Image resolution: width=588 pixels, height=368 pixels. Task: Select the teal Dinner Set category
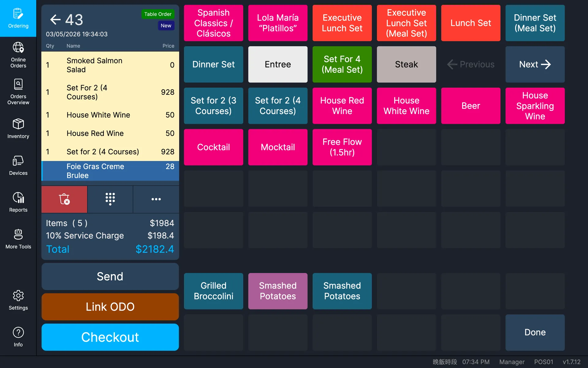tap(213, 64)
